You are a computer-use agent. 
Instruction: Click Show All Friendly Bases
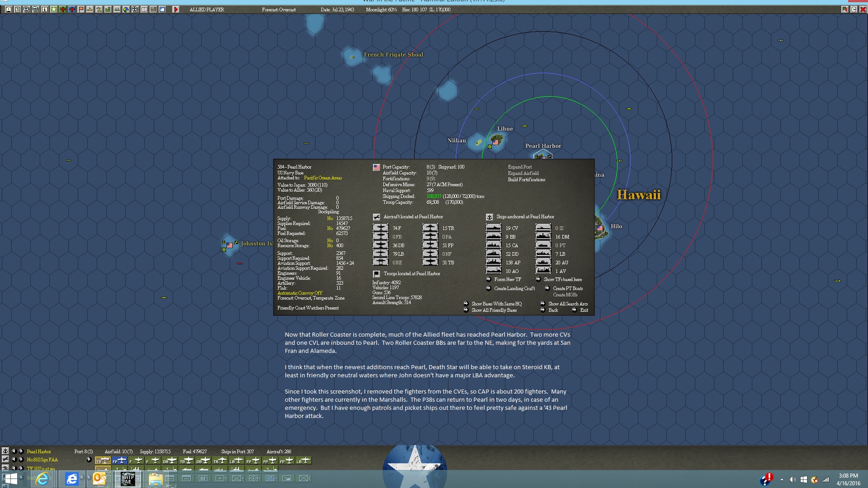click(494, 310)
